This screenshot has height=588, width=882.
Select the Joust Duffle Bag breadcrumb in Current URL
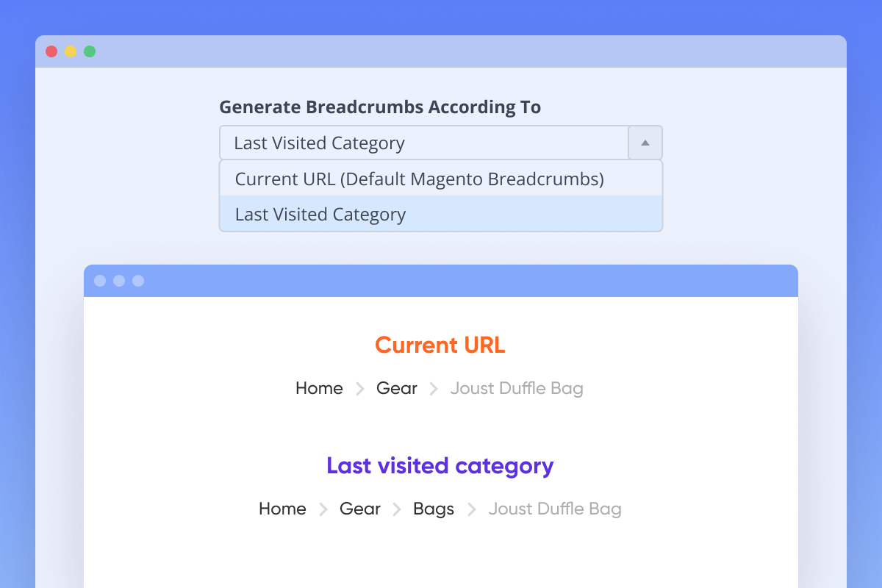tap(516, 388)
